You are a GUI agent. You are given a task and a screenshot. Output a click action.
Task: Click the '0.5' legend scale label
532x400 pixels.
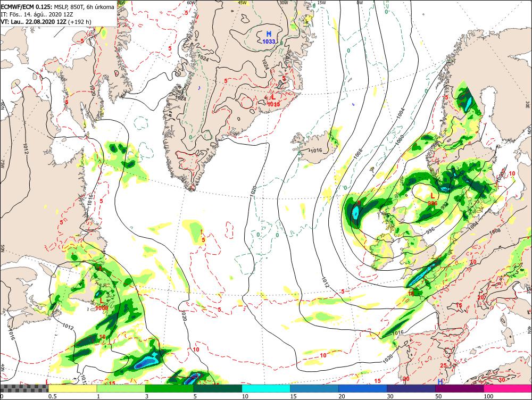pyautogui.click(x=52, y=396)
